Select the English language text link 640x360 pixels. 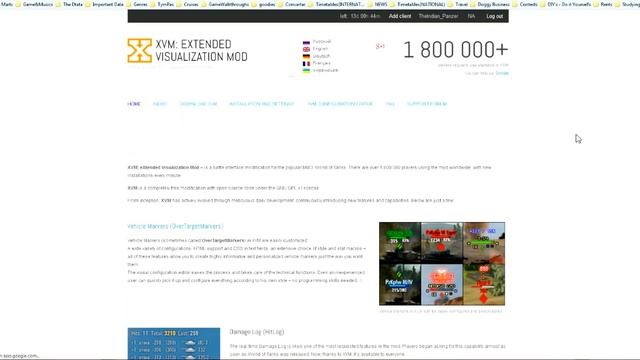[320, 49]
